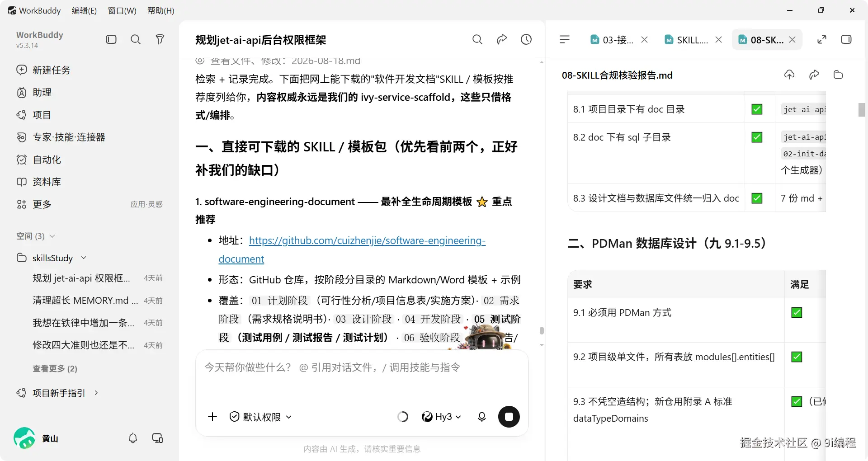Activate microphone voice input
This screenshot has height=461, width=868.
pos(482,417)
